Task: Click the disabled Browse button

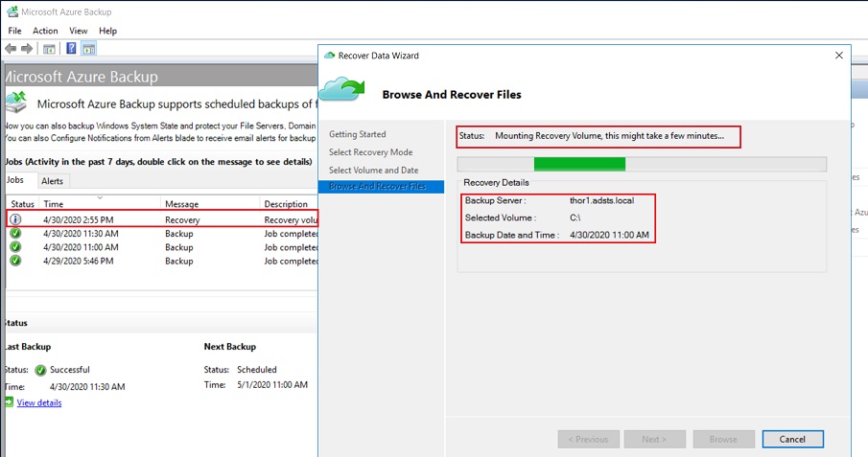Action: (x=723, y=440)
